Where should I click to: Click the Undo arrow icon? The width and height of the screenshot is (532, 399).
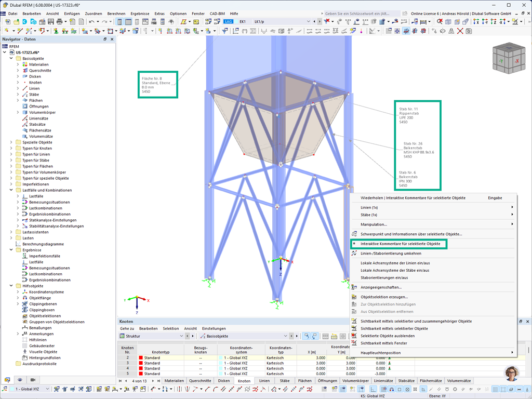point(91,22)
